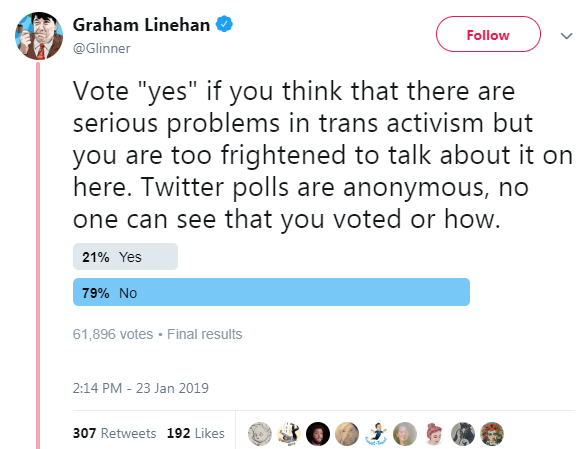Open the liker avatar with grey sketch
This screenshot has height=449, width=578.
pos(260,434)
